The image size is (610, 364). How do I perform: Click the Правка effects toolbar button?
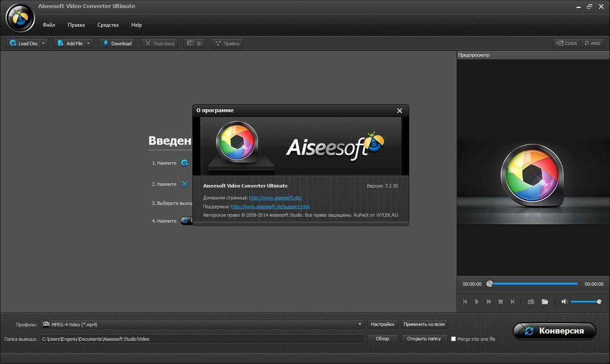click(x=227, y=43)
